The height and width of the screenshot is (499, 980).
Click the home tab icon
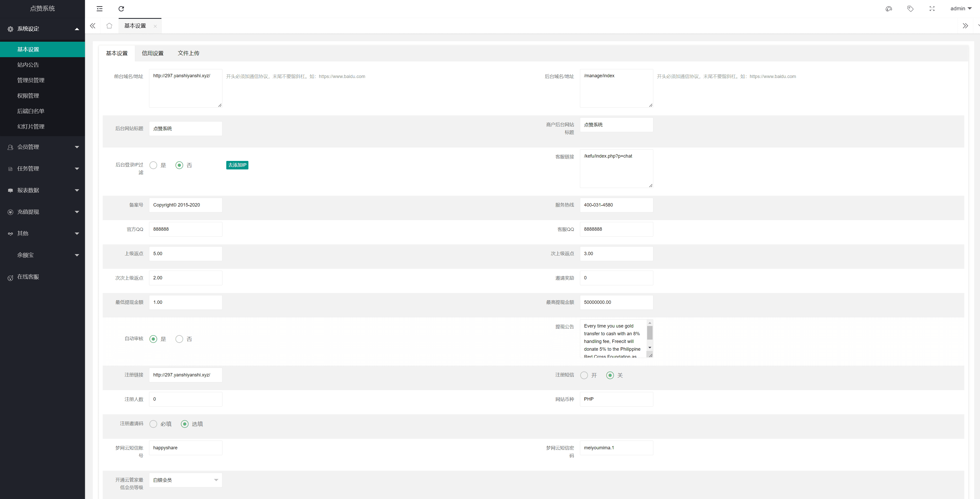click(x=109, y=26)
